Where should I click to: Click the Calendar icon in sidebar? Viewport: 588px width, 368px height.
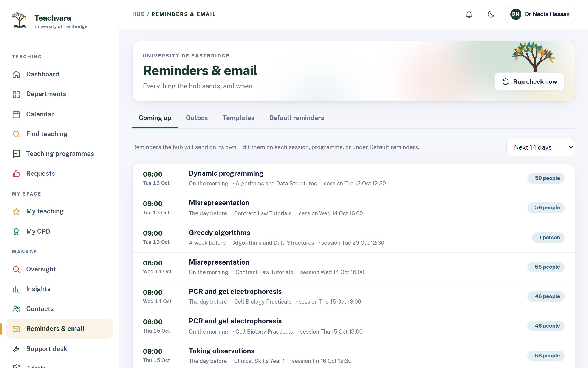coord(16,114)
